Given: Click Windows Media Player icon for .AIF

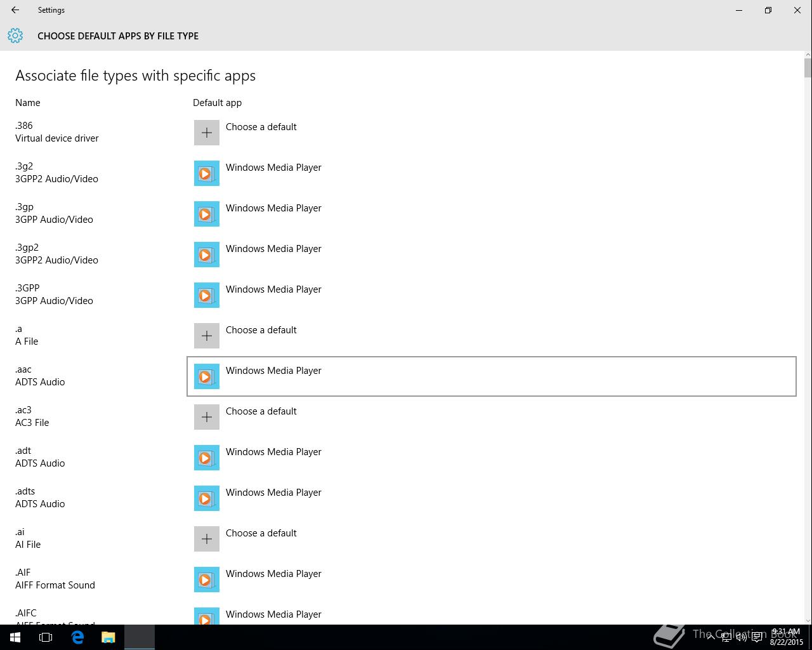Looking at the screenshot, I should pyautogui.click(x=207, y=580).
